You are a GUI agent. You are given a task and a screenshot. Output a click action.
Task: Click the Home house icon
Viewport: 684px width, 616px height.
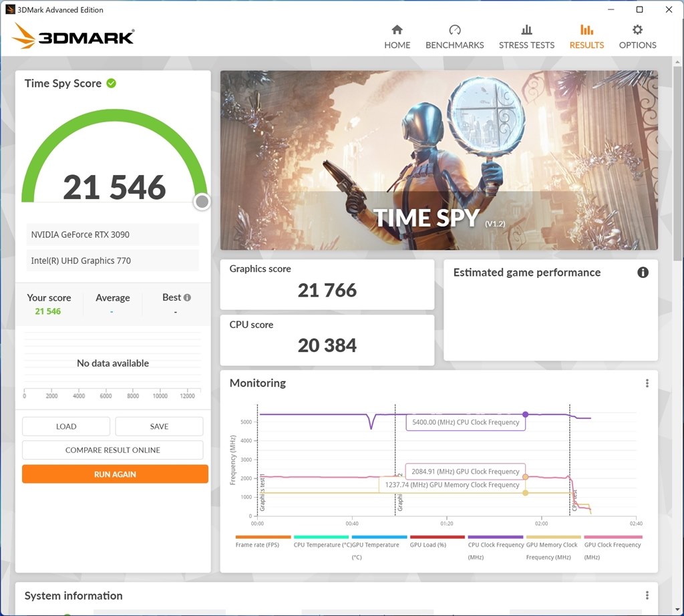click(x=397, y=29)
